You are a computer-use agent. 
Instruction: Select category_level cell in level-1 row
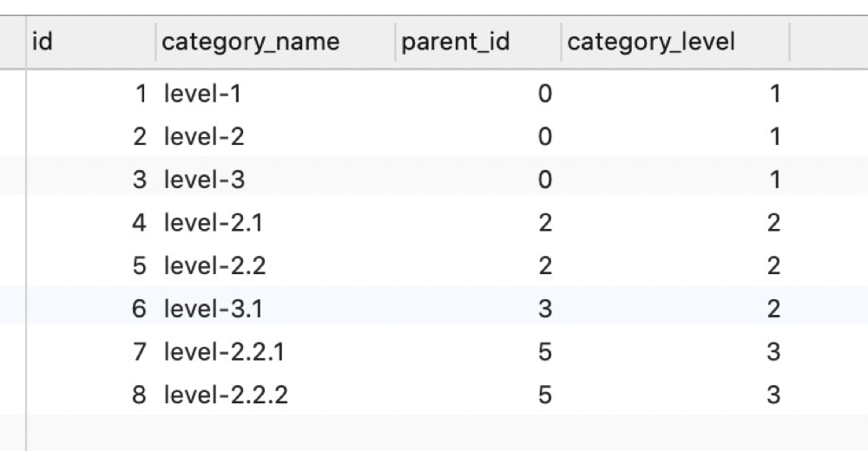tap(675, 93)
